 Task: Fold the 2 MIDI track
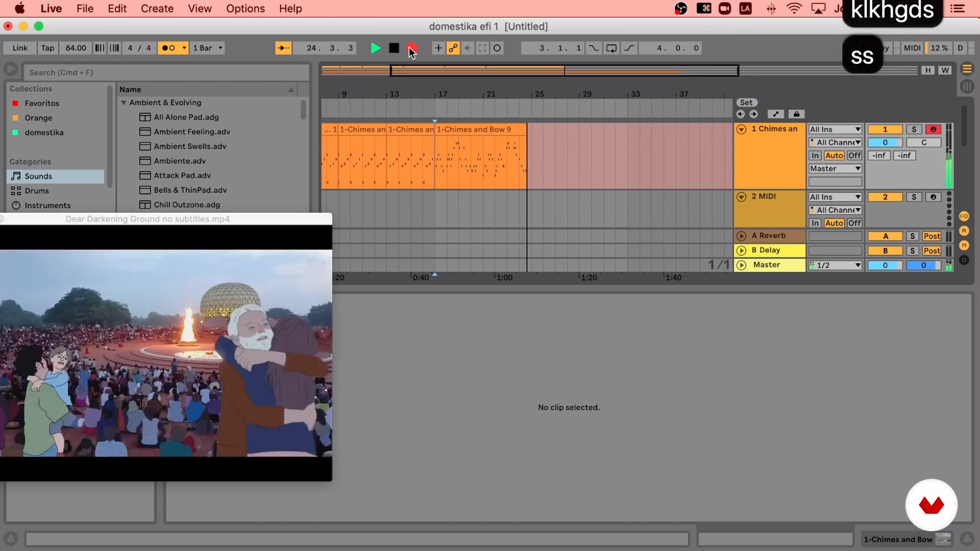742,197
